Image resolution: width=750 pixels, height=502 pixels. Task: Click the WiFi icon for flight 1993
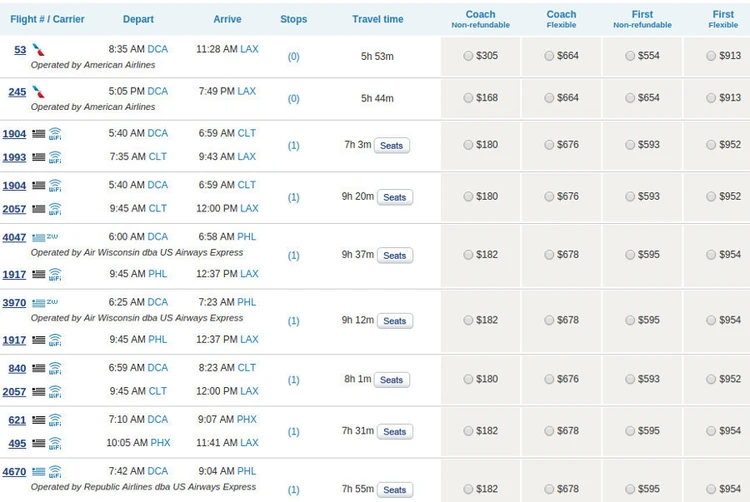55,157
